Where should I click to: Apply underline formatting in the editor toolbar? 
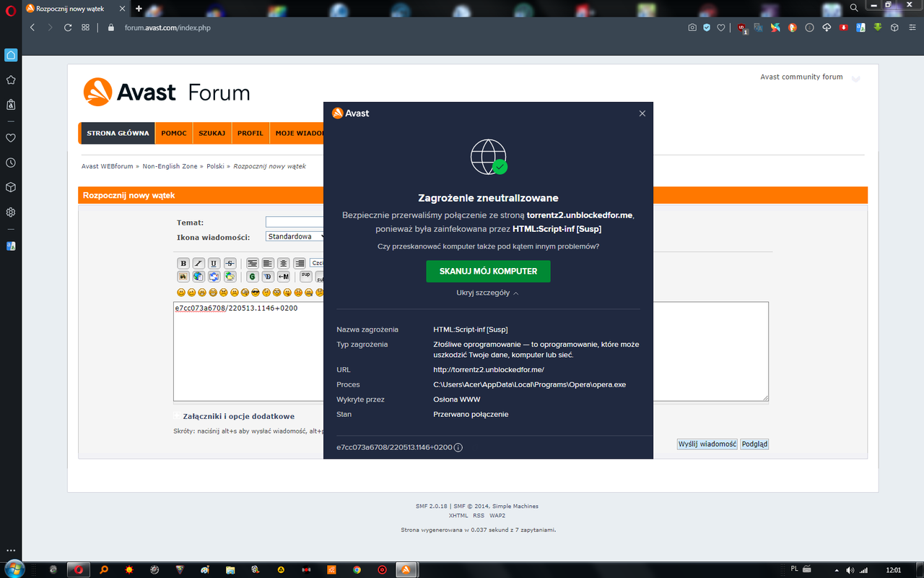[214, 263]
